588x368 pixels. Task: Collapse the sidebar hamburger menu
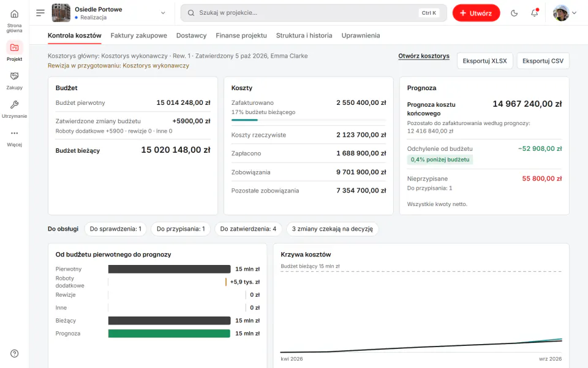(40, 13)
